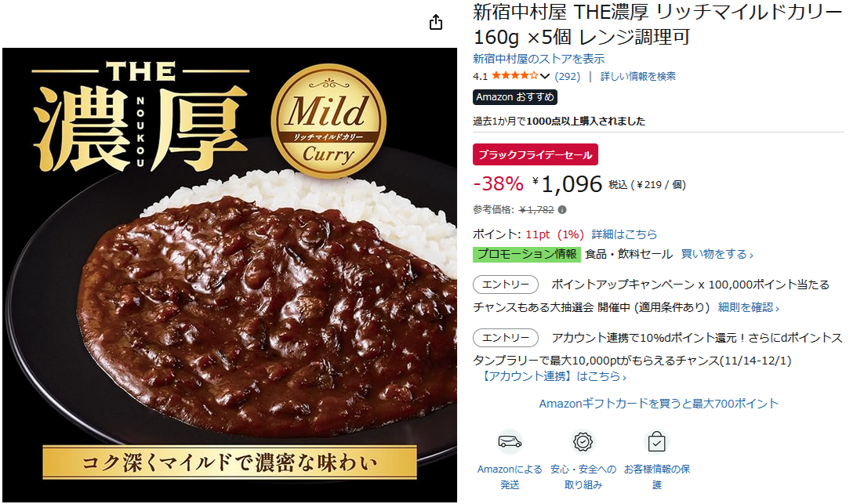Open 細則を確認 terms link
Image resolution: width=853 pixels, height=504 pixels.
click(x=749, y=307)
